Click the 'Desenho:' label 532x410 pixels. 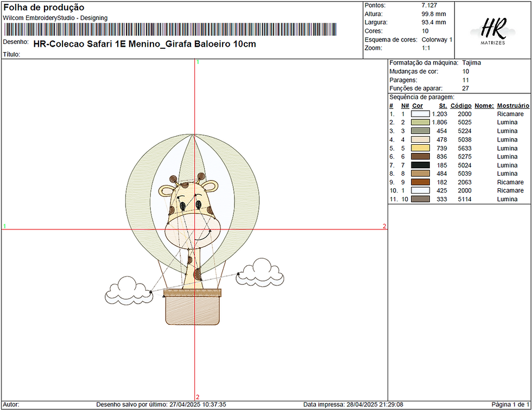tap(16, 42)
